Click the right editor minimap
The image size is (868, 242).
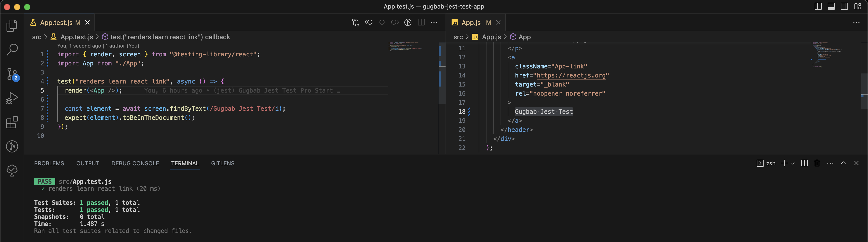[x=827, y=55]
